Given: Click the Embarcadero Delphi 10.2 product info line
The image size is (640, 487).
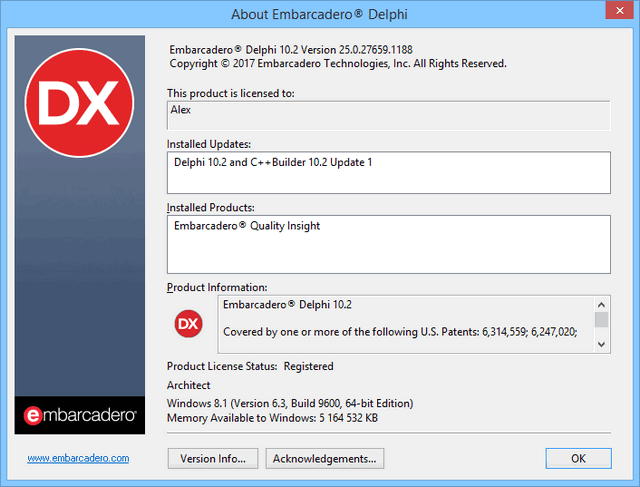Looking at the screenshot, I should tap(287, 305).
